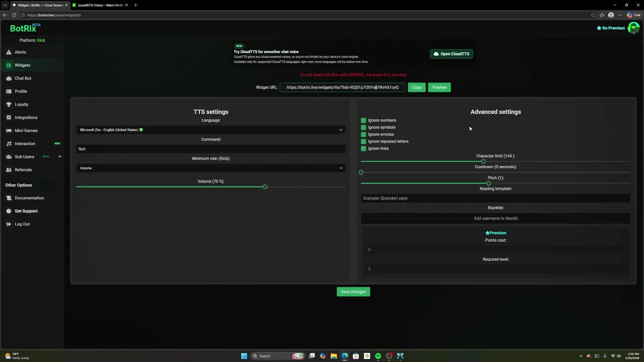Open a new browser tab with the plus
644x362 pixels.
135,5
